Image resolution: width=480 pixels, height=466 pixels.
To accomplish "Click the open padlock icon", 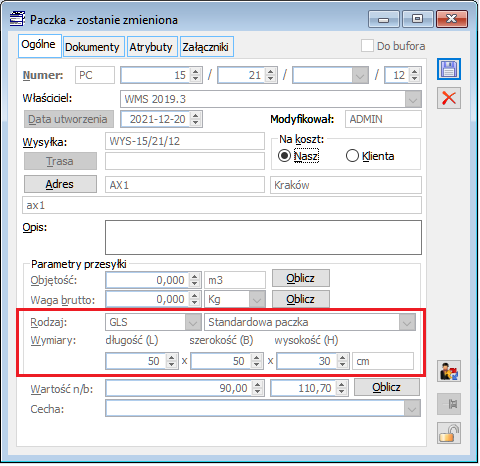I will [449, 433].
